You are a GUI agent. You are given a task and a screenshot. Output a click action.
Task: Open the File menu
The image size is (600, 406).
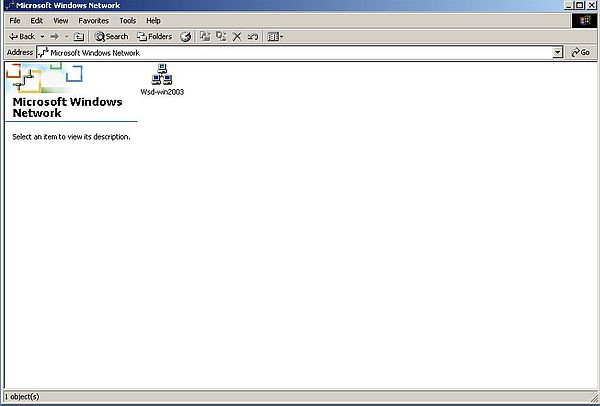coord(15,21)
